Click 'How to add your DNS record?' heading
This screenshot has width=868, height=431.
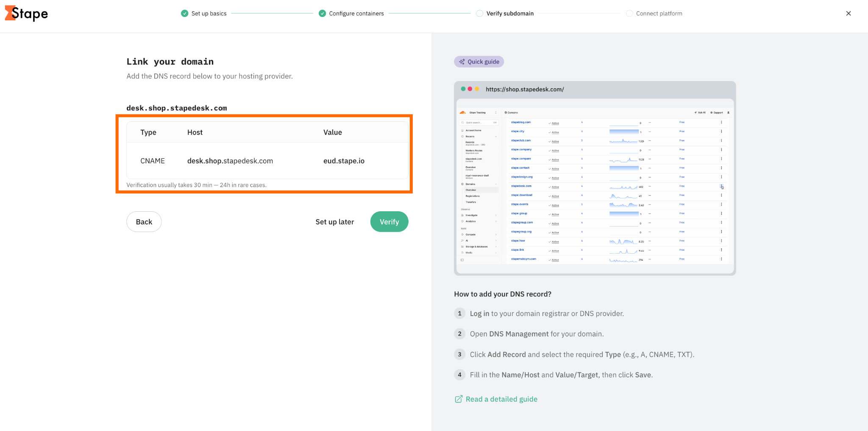pyautogui.click(x=503, y=294)
